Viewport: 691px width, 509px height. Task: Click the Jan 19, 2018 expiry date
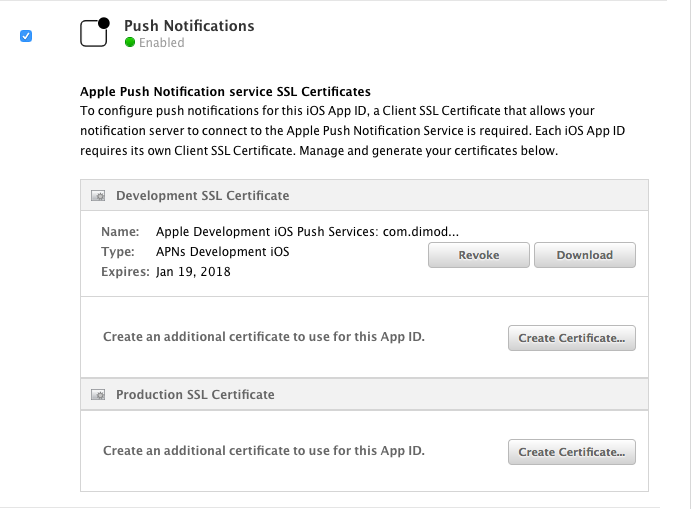point(193,271)
